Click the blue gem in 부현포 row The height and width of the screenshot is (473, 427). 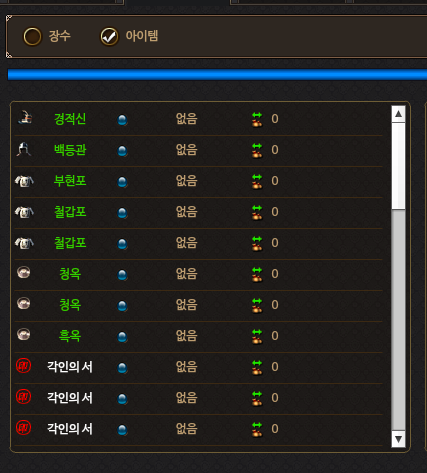pyautogui.click(x=122, y=182)
